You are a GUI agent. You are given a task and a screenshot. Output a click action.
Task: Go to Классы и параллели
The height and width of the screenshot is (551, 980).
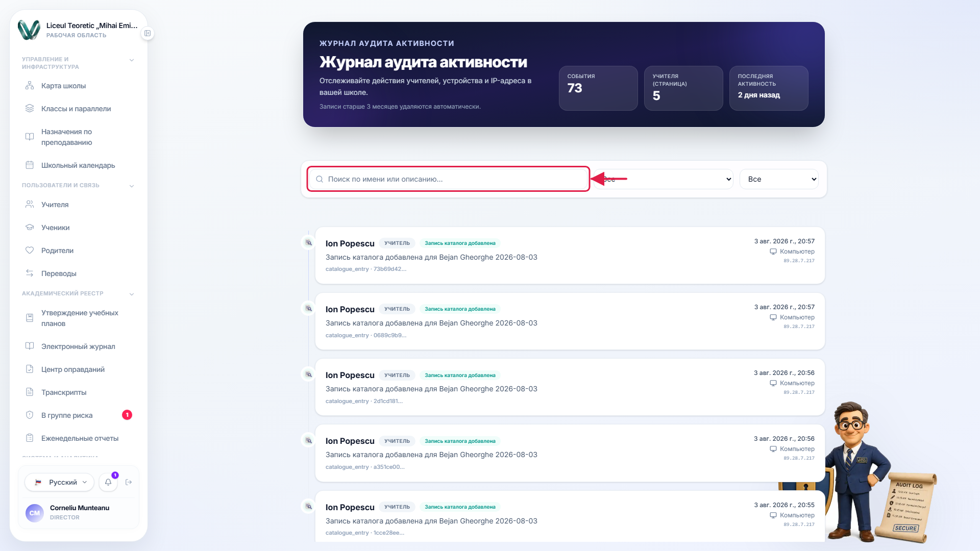coord(79,109)
